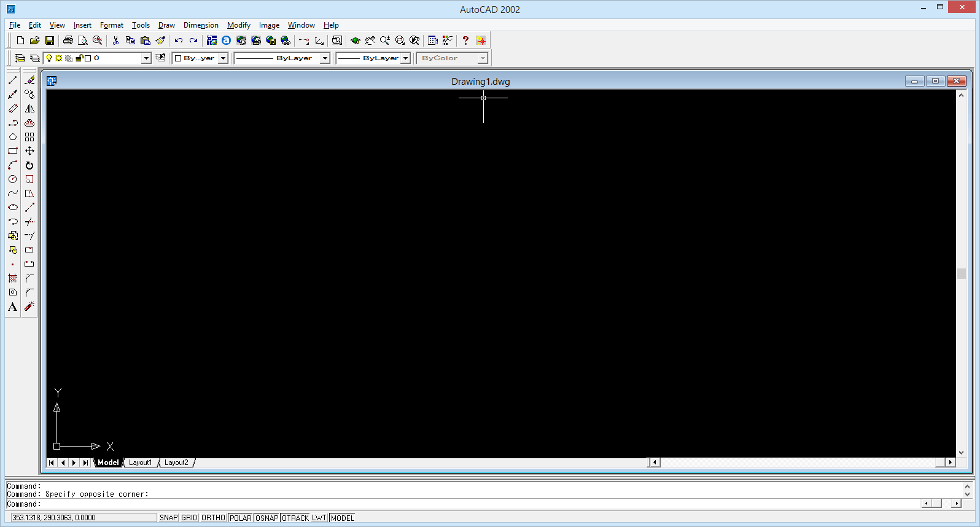Expand the color control By..yer dropdown
The height and width of the screenshot is (527, 980).
pyautogui.click(x=224, y=58)
